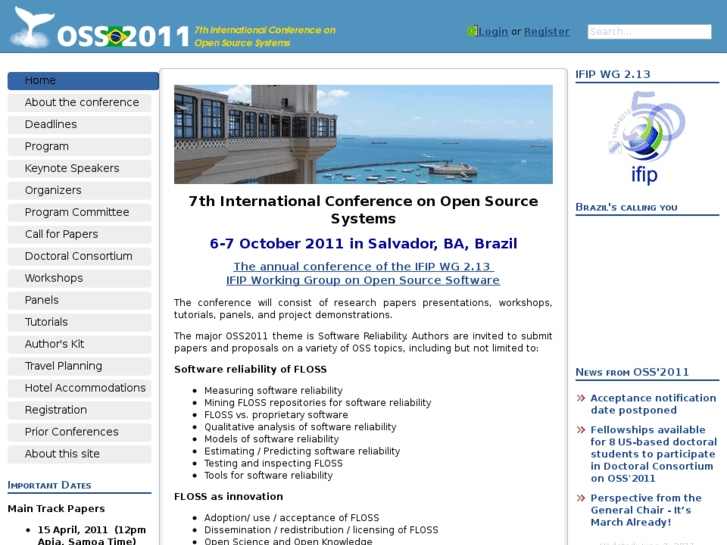Screen dimensions: 727x545
Task: Click the green login icon beside Login
Action: click(472, 31)
